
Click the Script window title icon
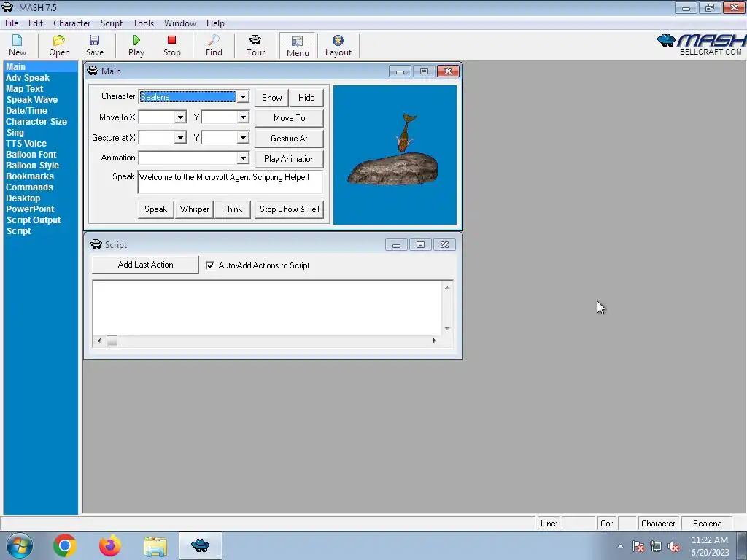pos(96,244)
